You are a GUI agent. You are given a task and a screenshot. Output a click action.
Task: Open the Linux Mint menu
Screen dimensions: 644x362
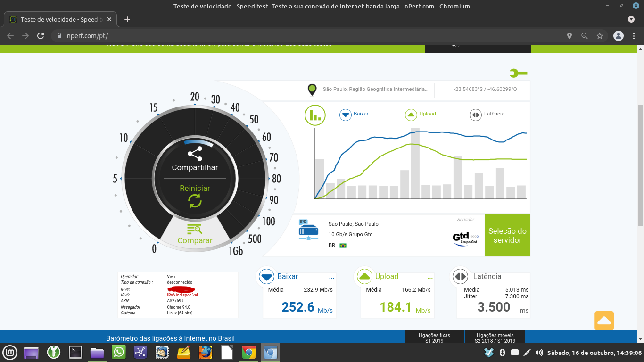(x=10, y=352)
